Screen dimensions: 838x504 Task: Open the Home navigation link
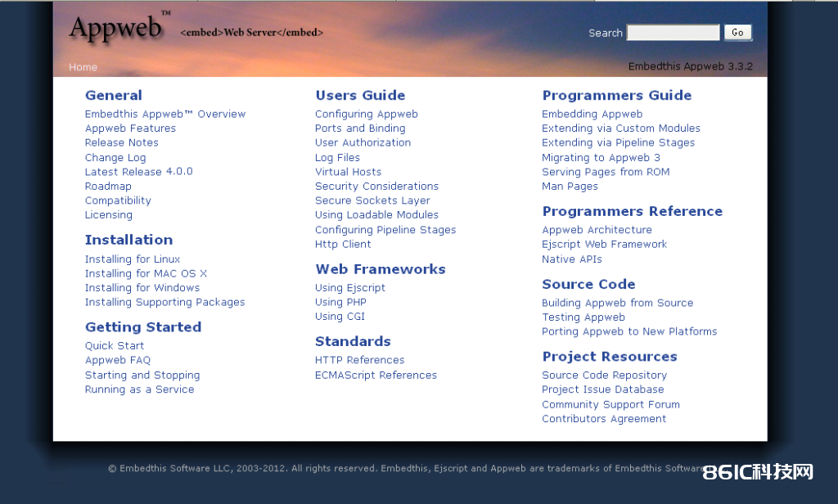(83, 67)
